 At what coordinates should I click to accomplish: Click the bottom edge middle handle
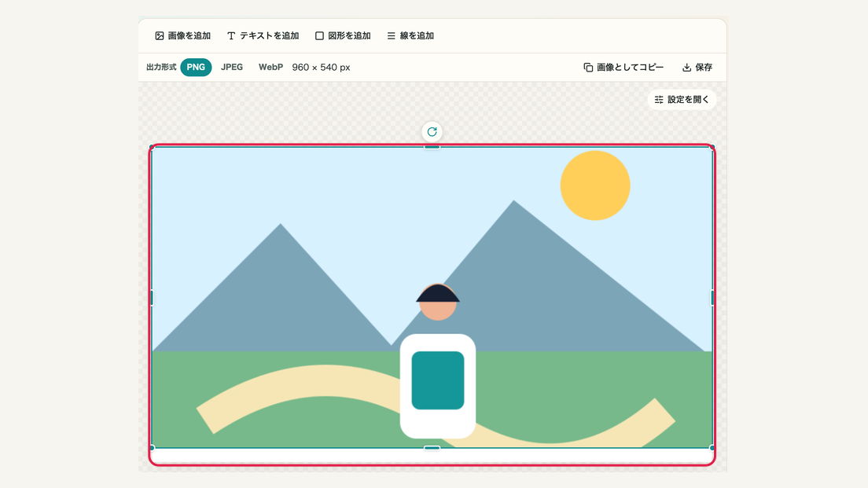point(432,448)
